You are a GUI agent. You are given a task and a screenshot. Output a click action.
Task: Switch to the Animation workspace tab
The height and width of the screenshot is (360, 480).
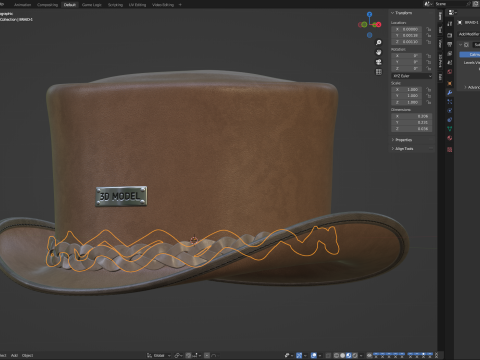click(x=23, y=5)
